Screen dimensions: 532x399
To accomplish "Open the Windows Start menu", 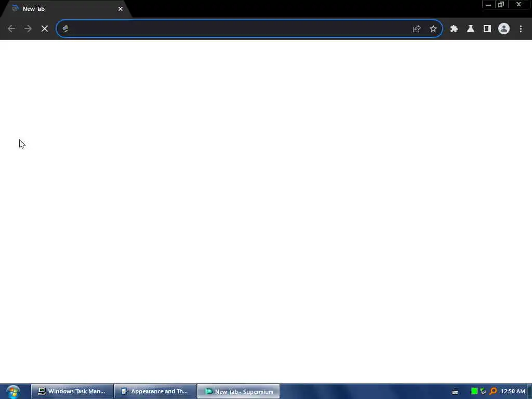I will pyautogui.click(x=13, y=392).
